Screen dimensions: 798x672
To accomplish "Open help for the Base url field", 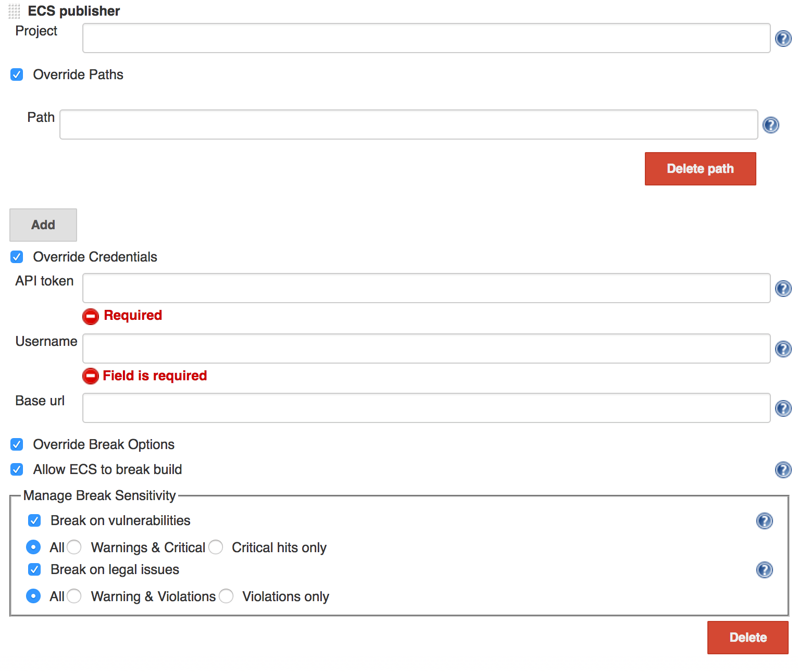I will tap(783, 408).
